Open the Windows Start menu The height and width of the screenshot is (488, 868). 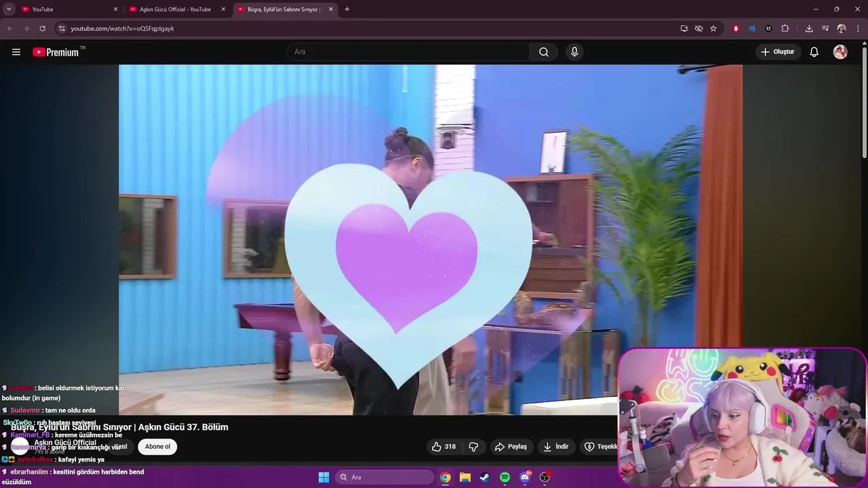coord(324,477)
